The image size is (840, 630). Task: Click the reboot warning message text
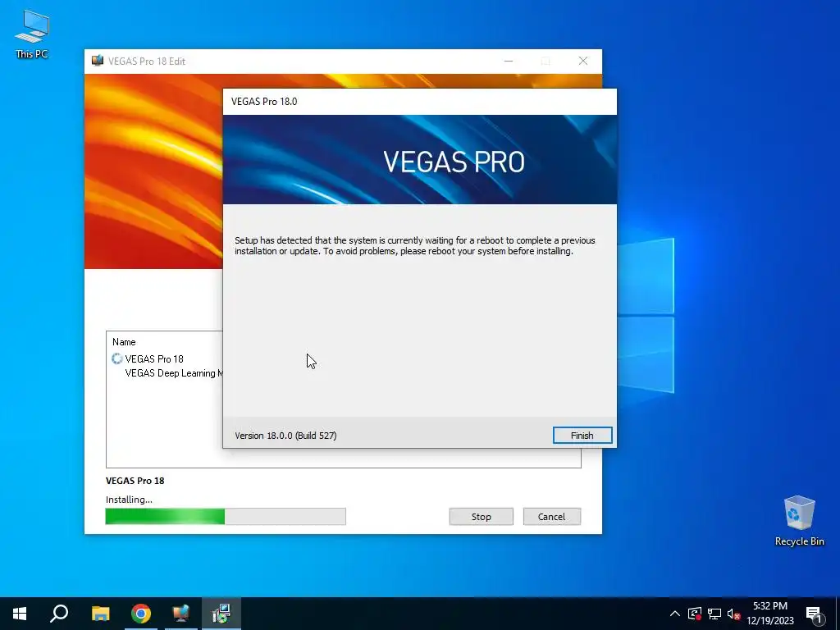414,246
